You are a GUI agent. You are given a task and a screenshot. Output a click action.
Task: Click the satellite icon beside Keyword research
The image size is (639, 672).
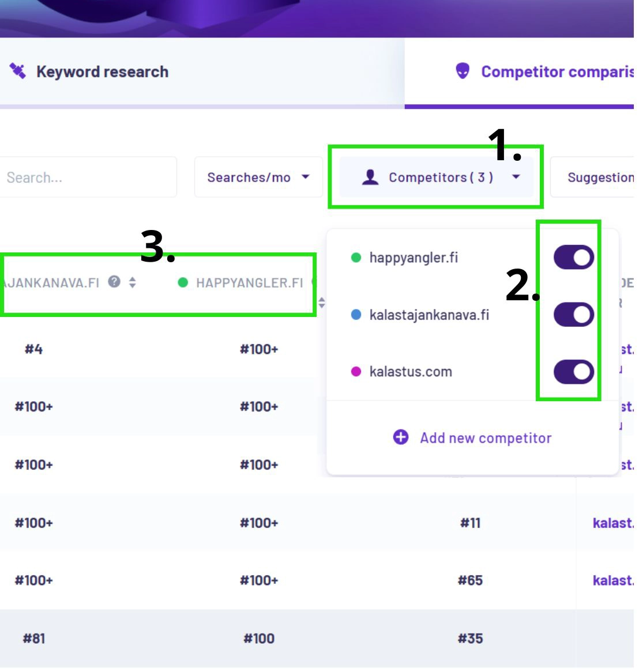tap(18, 71)
